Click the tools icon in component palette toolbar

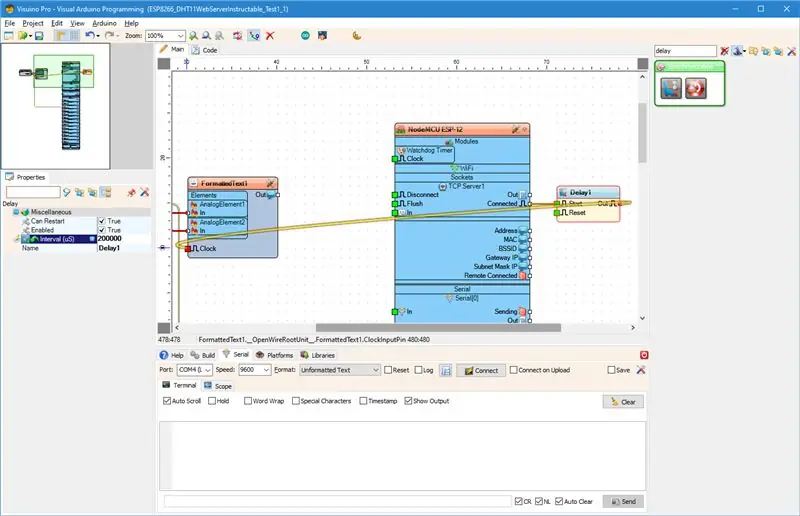click(x=791, y=51)
